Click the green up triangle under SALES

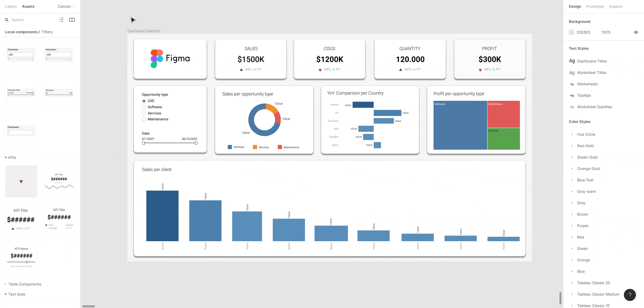click(x=241, y=70)
